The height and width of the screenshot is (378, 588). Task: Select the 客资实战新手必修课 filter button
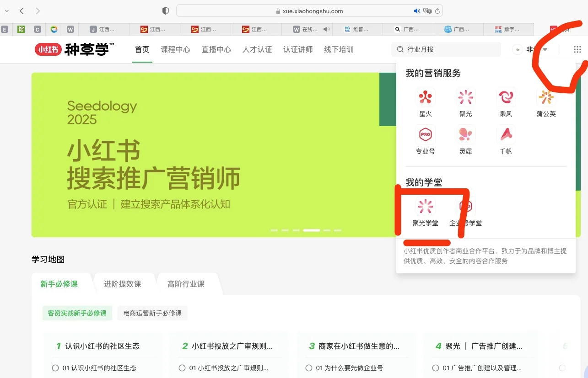tap(77, 313)
